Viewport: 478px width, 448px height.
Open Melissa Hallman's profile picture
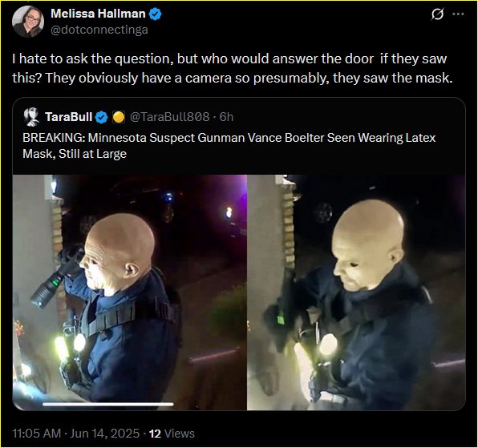coord(28,22)
